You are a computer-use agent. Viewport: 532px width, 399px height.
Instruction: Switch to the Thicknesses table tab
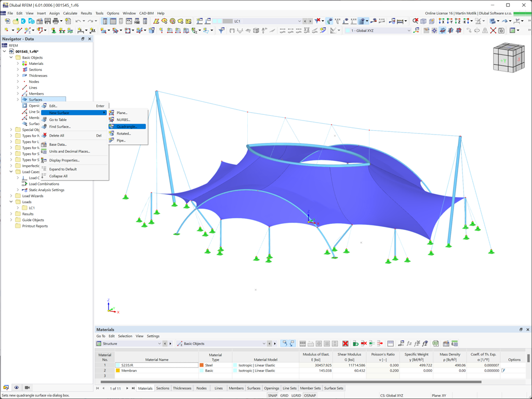(x=182, y=388)
